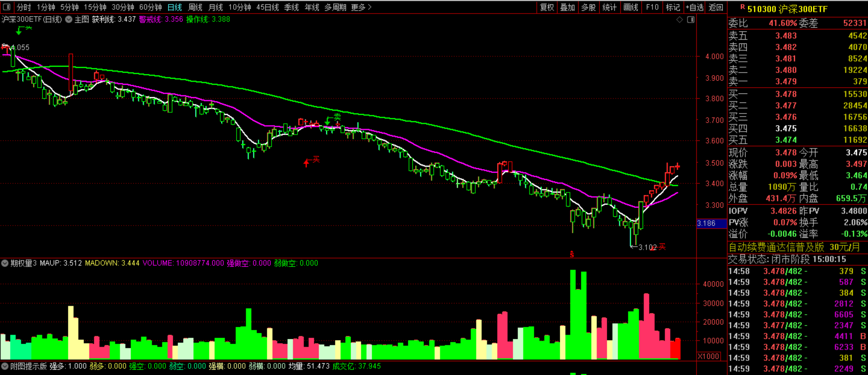Viewport: 868px width, 375px height.
Task: Click the X1000 volume scale label
Action: pyautogui.click(x=708, y=356)
